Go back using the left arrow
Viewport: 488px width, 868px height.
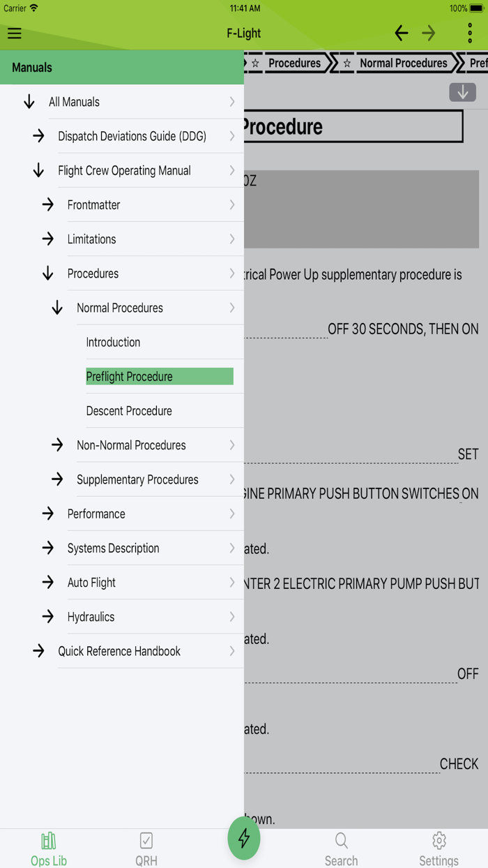tap(401, 33)
